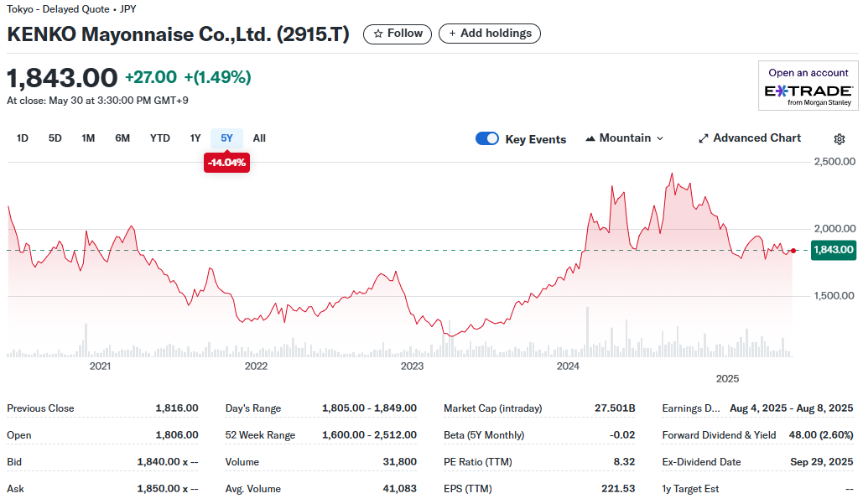Click the PE Ratio value 8.32
Screen dimensions: 863x504
coord(624,462)
